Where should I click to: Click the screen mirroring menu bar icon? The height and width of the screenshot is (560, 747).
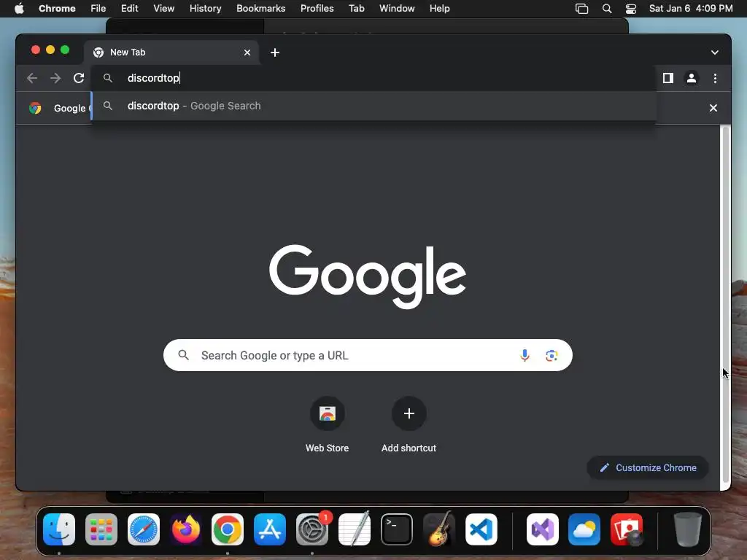click(581, 9)
